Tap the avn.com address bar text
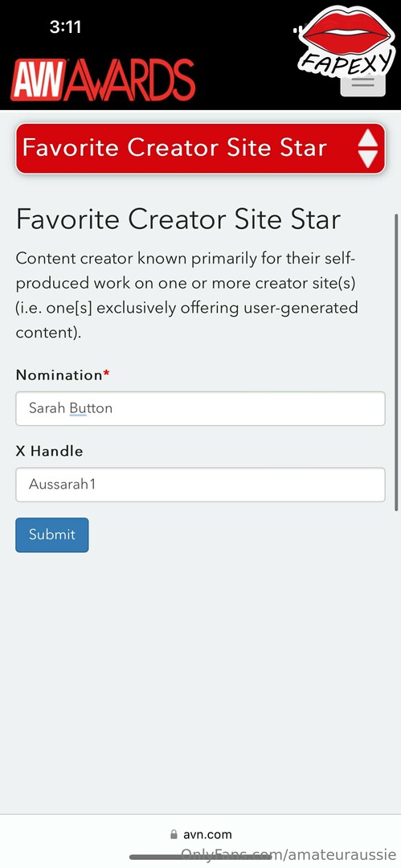Screen dimensions: 401x868 point(207,834)
